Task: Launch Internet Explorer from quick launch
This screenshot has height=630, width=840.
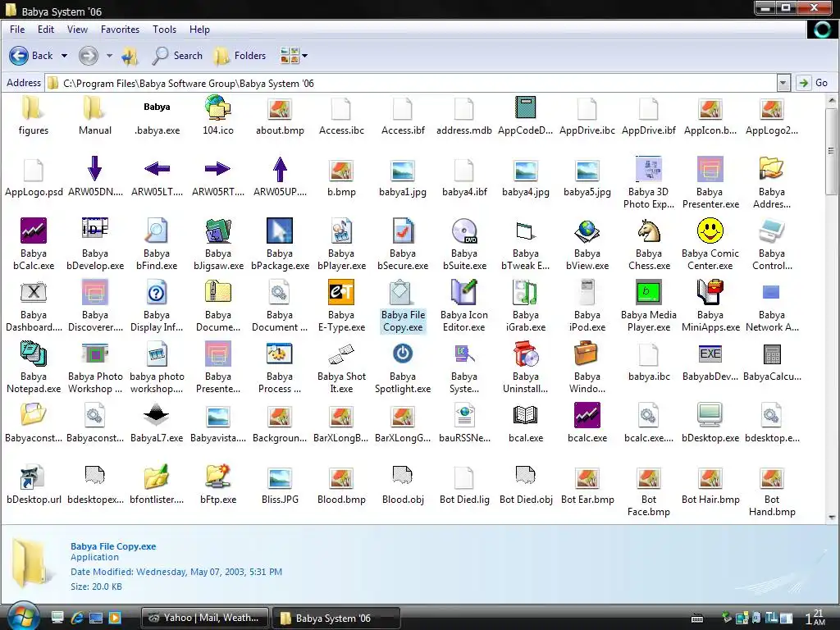Action: tap(77, 618)
